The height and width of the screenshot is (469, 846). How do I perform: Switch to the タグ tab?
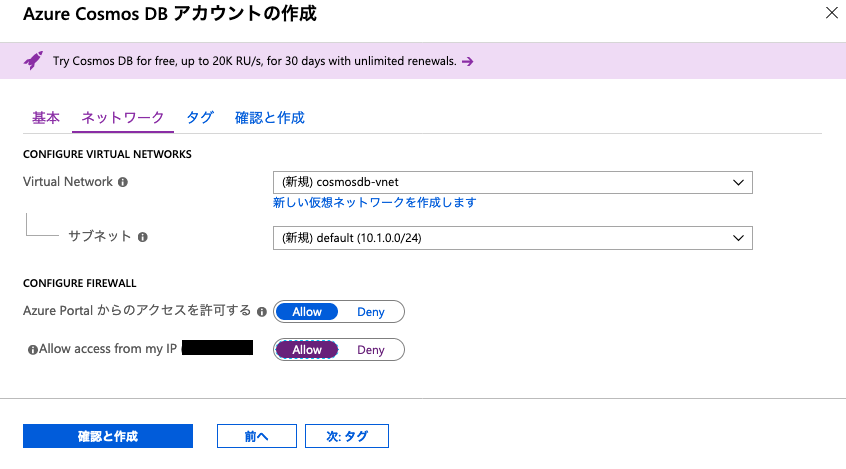200,118
